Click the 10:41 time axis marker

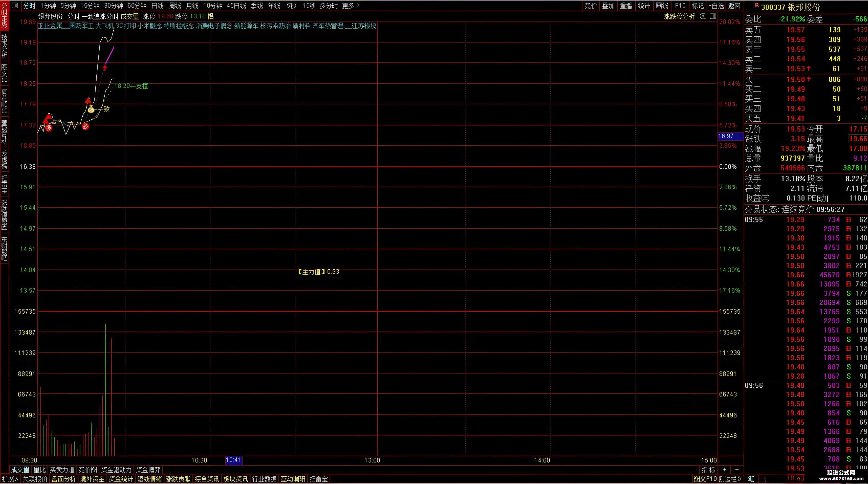click(x=234, y=460)
